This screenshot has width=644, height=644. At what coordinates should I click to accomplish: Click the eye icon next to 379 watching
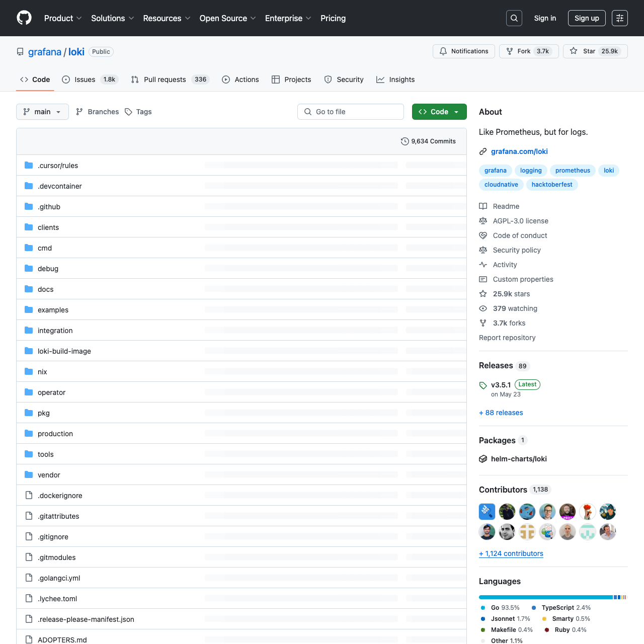pos(483,308)
